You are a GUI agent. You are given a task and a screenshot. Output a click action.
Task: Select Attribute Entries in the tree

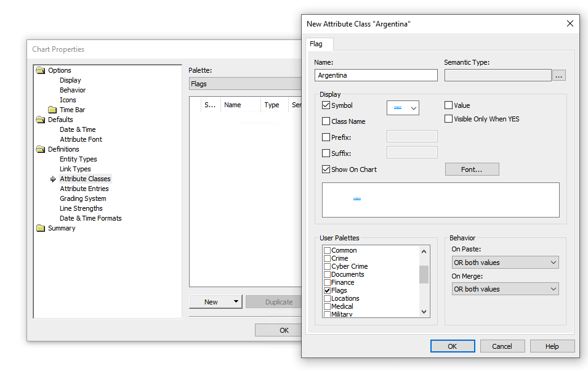(84, 188)
